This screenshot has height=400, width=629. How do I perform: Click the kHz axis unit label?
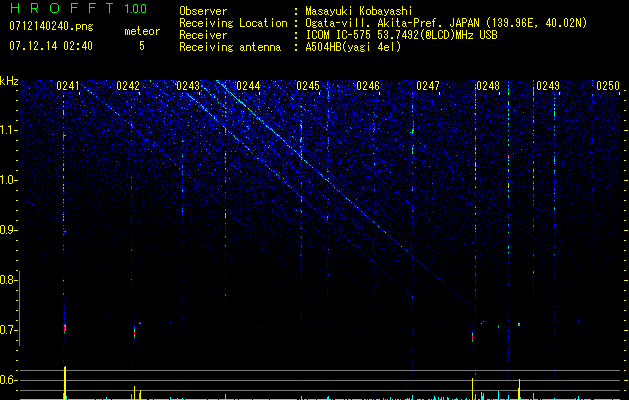(x=9, y=81)
